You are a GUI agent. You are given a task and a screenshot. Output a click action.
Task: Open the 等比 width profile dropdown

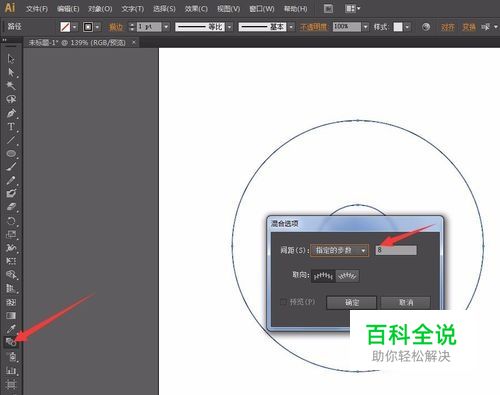[x=230, y=27]
